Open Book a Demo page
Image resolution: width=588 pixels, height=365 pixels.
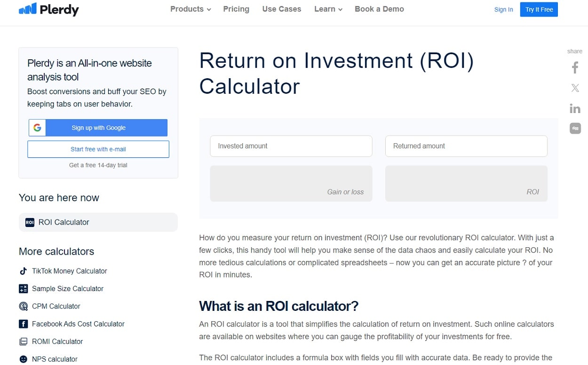(x=379, y=9)
